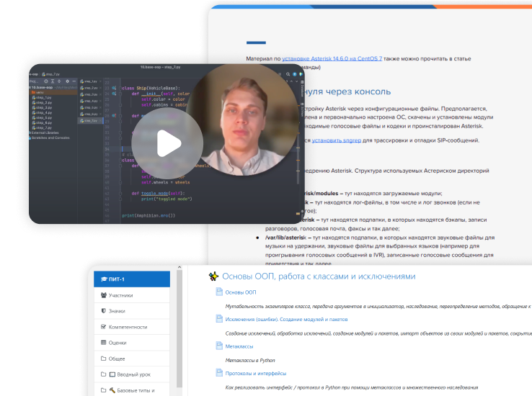
Task: Expand External Libraries in the project tree
Action: (44, 132)
